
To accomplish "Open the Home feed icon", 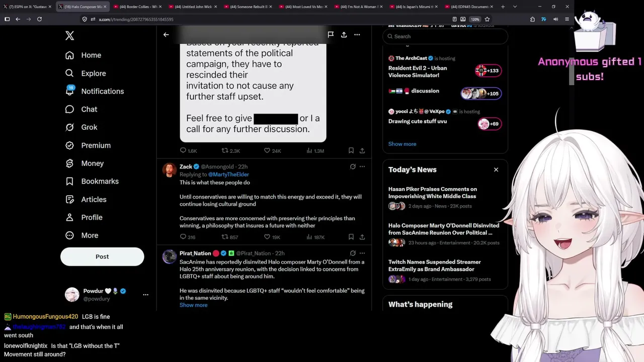I will (x=69, y=55).
